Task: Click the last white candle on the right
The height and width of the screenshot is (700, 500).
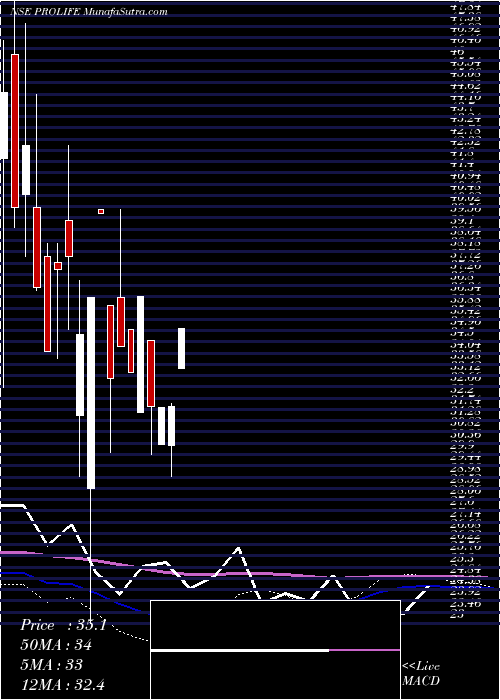Action: [182, 349]
